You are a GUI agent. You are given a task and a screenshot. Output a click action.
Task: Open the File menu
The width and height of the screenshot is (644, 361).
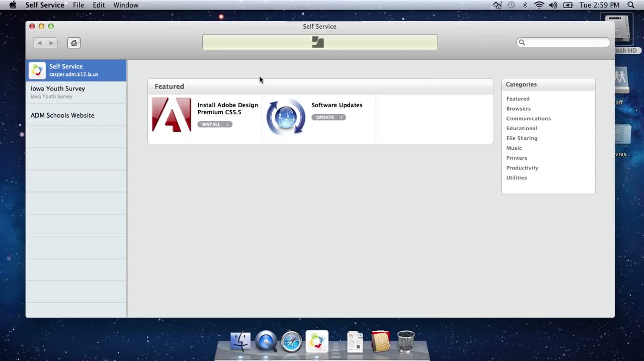(x=78, y=5)
